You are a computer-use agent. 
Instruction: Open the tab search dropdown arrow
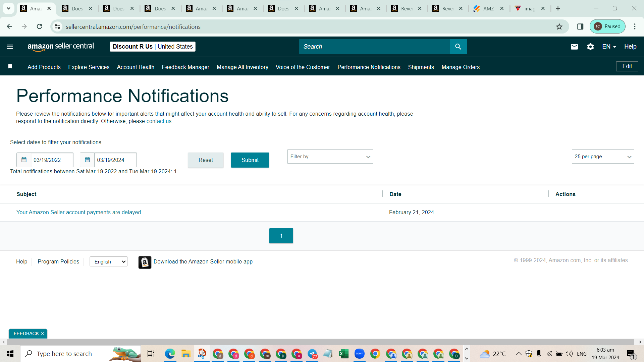pos(8,8)
